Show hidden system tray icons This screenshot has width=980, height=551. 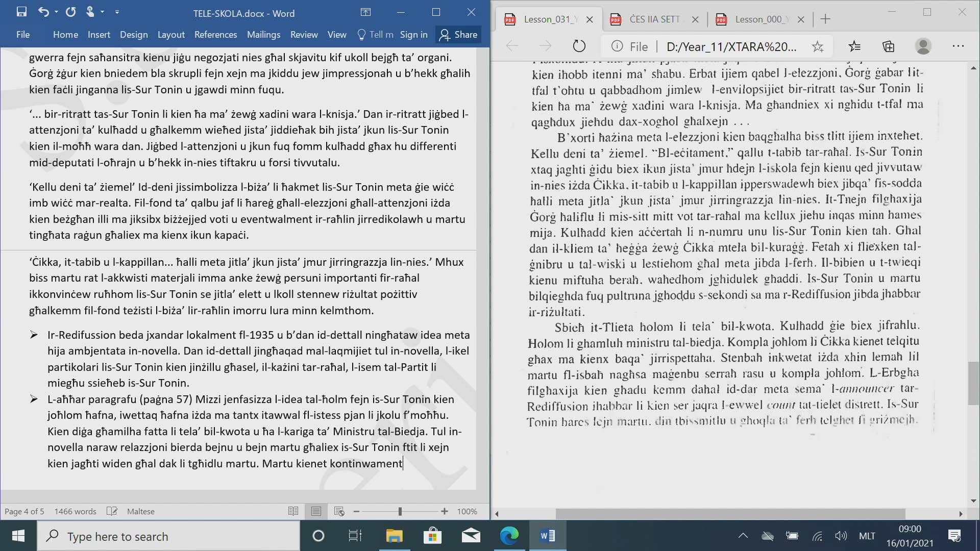coord(743,536)
